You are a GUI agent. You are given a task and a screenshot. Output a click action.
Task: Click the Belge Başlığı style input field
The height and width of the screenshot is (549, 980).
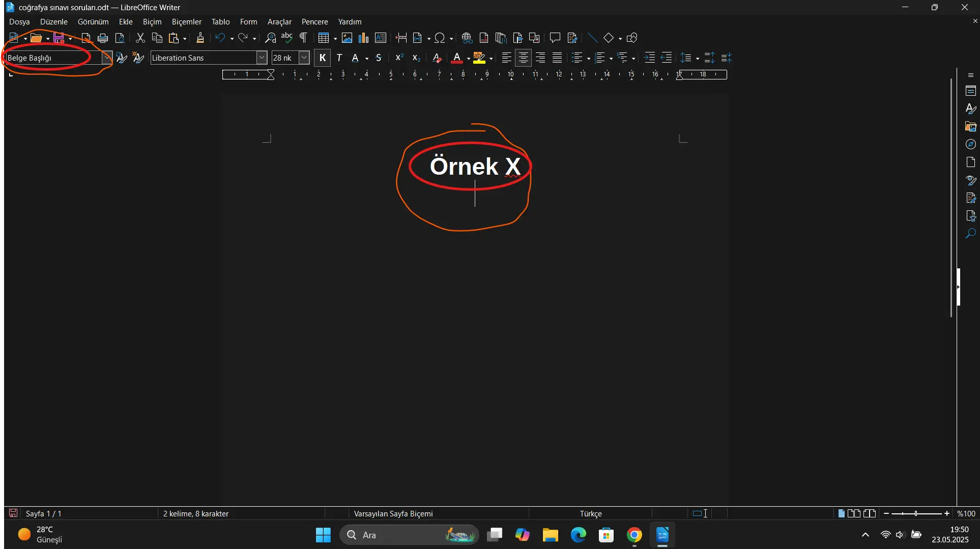coord(53,58)
